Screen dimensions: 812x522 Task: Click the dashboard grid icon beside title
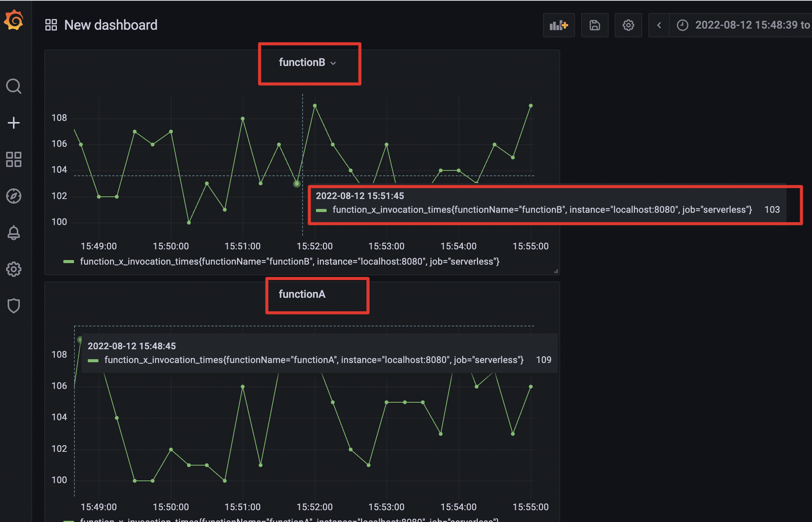pyautogui.click(x=51, y=25)
